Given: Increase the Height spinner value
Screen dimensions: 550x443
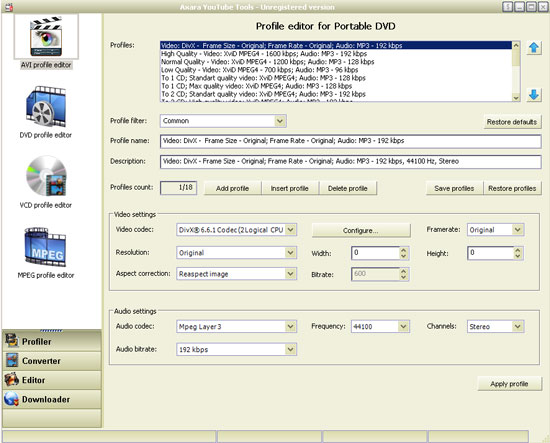Looking at the screenshot, I should click(x=518, y=250).
